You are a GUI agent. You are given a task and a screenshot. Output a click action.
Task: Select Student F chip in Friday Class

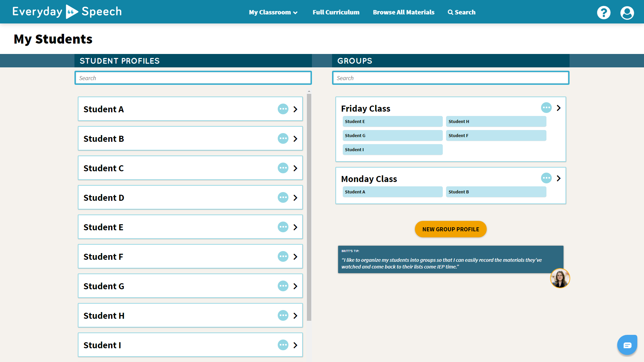[496, 135]
